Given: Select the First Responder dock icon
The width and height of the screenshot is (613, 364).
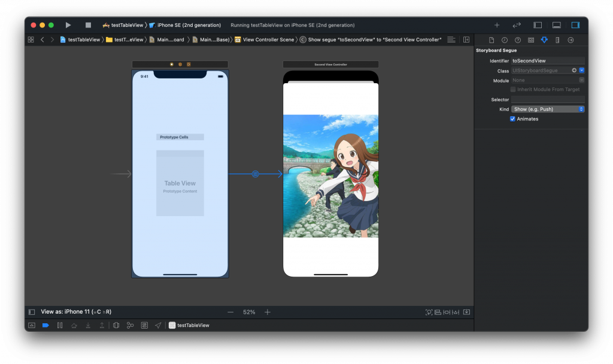Looking at the screenshot, I should (x=180, y=65).
